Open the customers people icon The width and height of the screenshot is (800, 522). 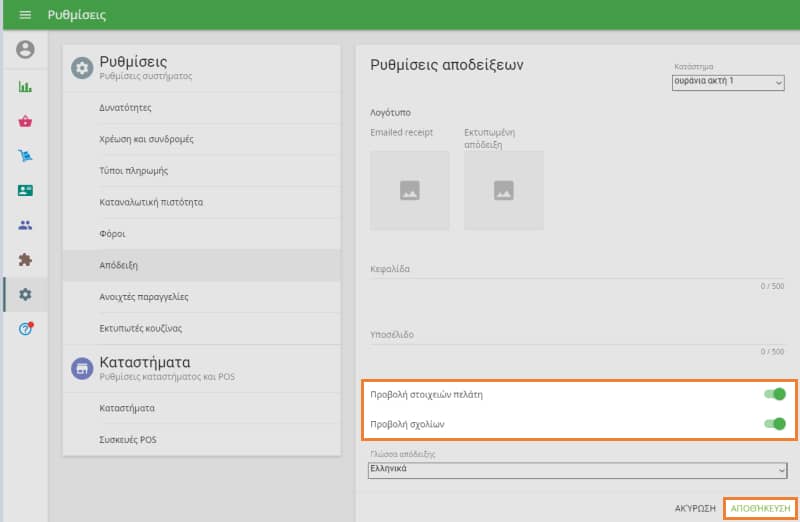click(25, 225)
